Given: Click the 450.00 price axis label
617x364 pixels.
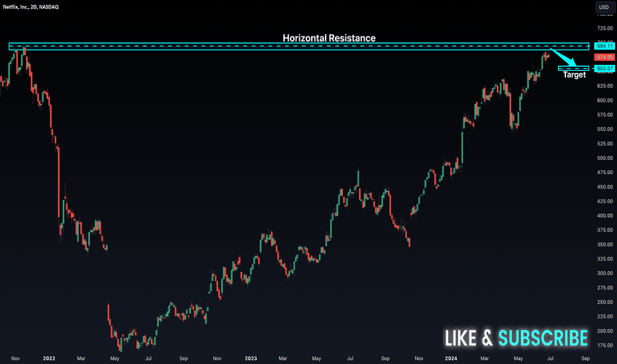Looking at the screenshot, I should pos(605,187).
